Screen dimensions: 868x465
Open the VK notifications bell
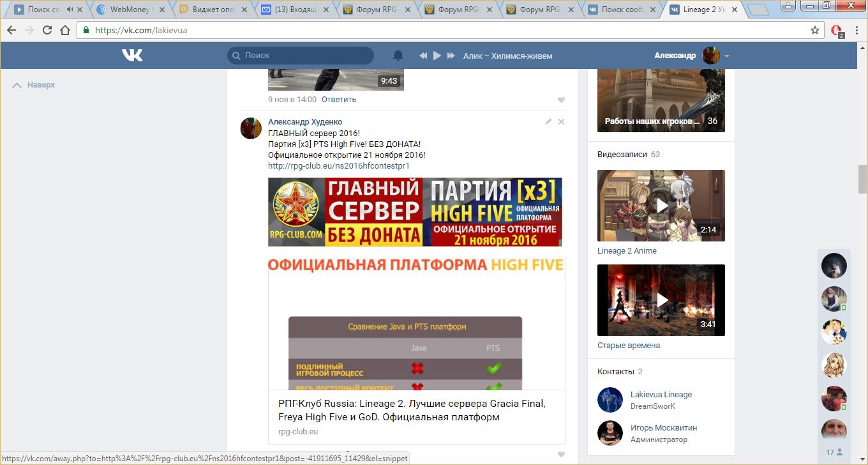[x=398, y=56]
